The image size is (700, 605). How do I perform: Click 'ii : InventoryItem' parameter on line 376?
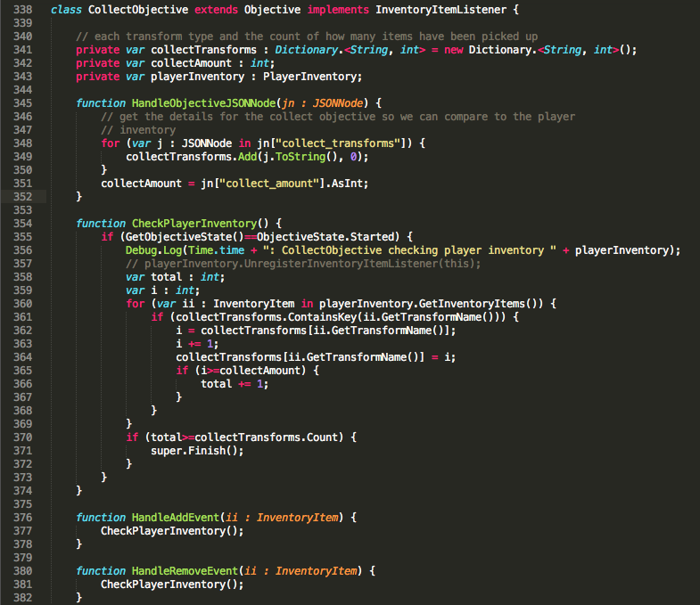coord(282,518)
